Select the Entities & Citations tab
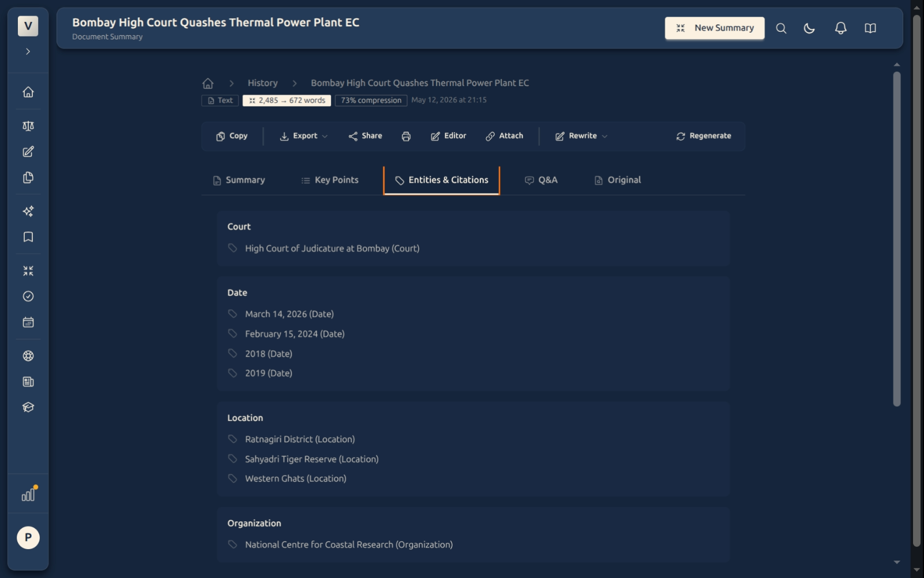The width and height of the screenshot is (924, 578). coord(442,180)
